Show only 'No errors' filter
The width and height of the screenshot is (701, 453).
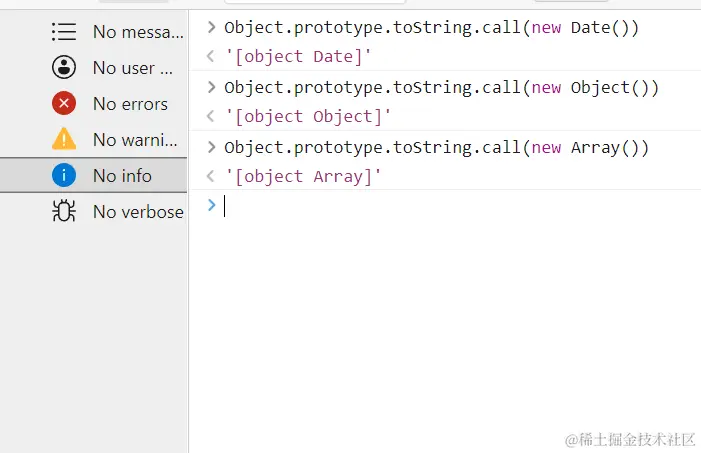click(93, 103)
